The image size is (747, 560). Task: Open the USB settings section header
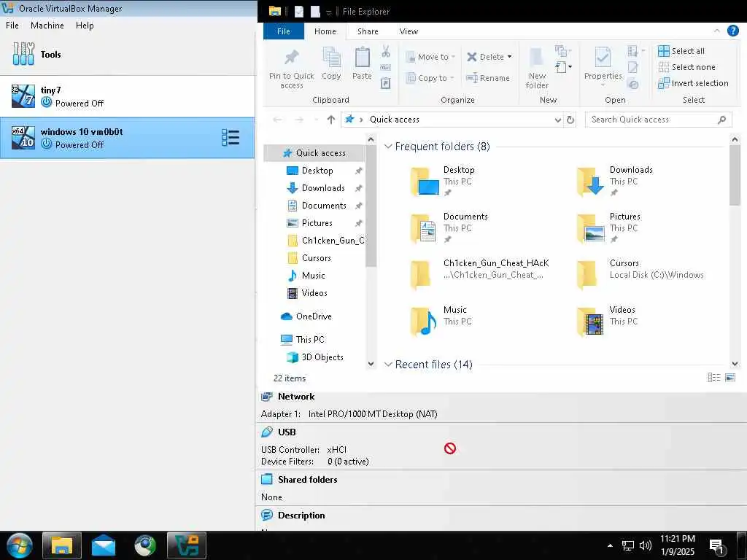pyautogui.click(x=287, y=432)
